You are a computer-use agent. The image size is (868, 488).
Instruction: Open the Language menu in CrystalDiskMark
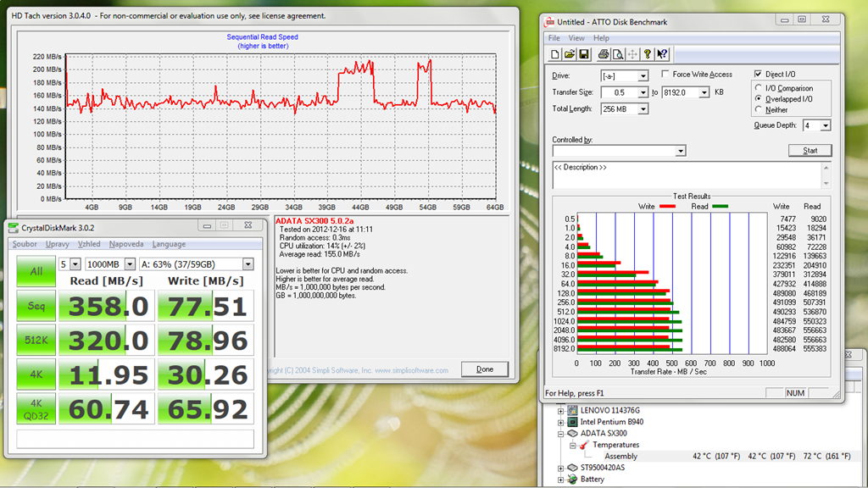(x=169, y=244)
